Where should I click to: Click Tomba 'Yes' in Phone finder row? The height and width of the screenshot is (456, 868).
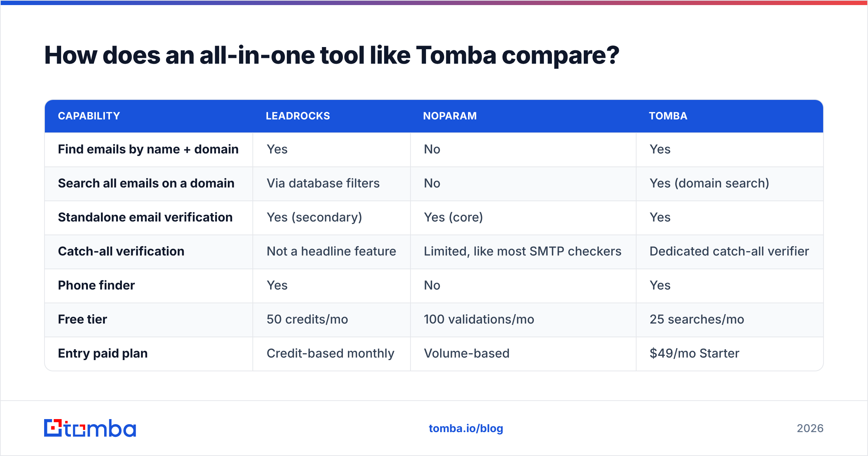click(x=660, y=285)
